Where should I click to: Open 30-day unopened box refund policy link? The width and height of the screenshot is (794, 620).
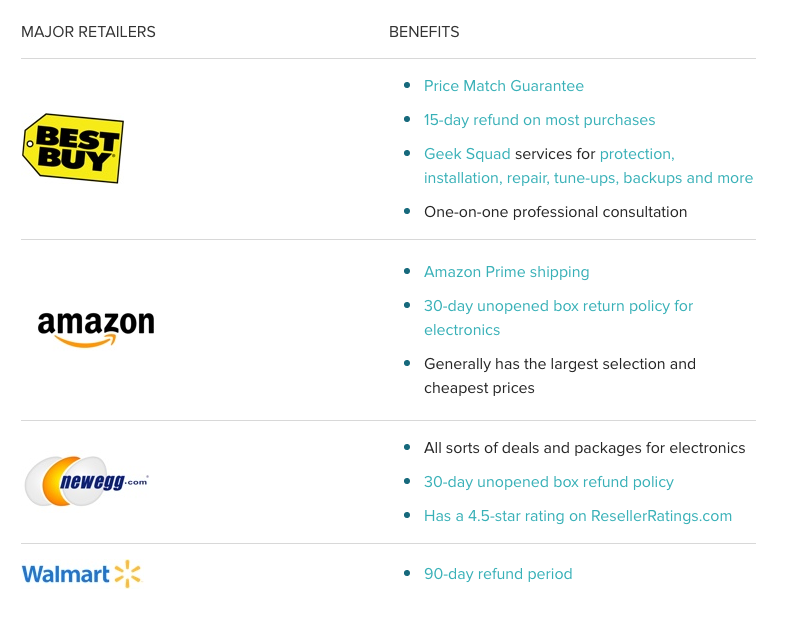(548, 482)
